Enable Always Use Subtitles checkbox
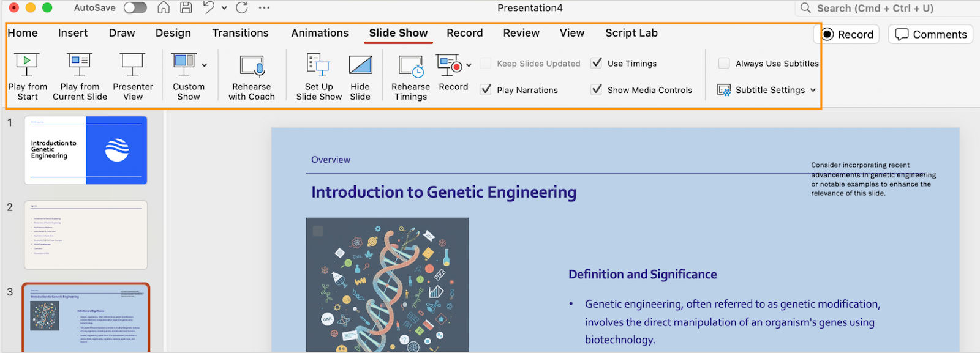The image size is (980, 353). click(724, 63)
